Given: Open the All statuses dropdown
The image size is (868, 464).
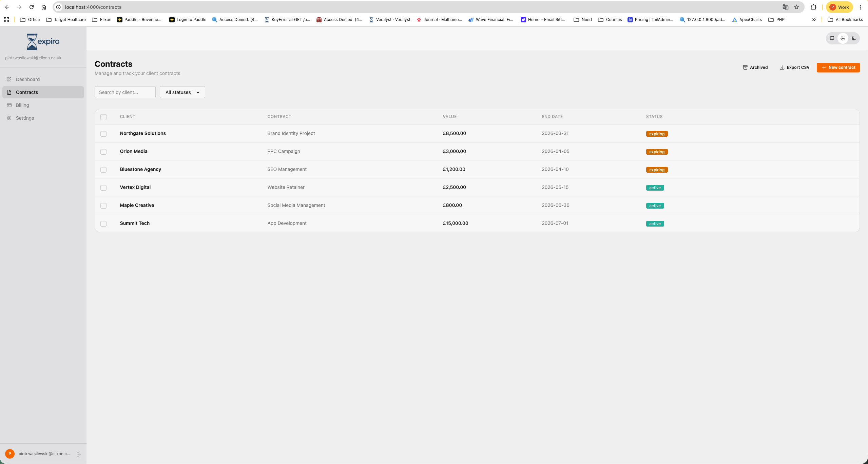Looking at the screenshot, I should click(x=182, y=92).
